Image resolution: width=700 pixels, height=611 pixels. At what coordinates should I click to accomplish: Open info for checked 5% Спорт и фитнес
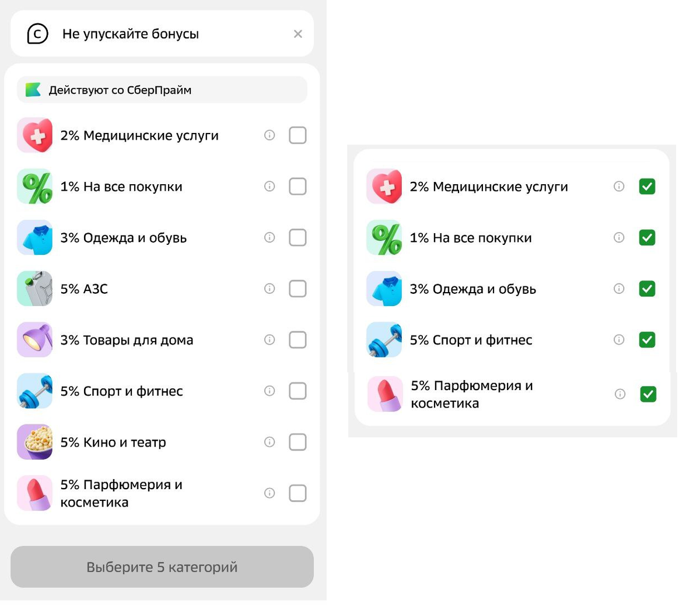[619, 340]
